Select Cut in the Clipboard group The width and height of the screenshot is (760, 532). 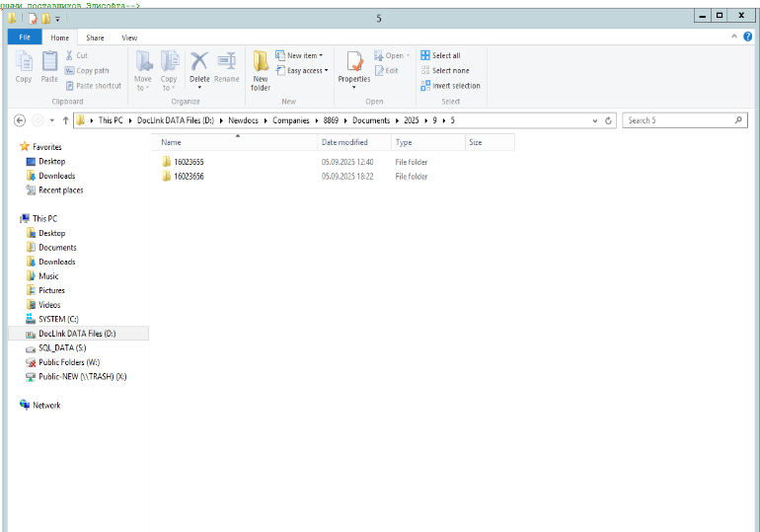(77, 55)
